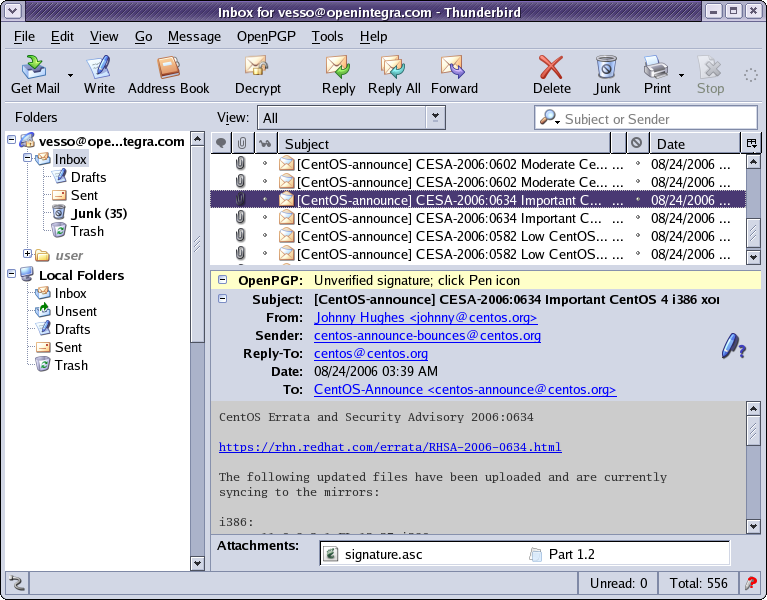
Task: Open the Part 1.2 attachment
Action: coord(562,554)
